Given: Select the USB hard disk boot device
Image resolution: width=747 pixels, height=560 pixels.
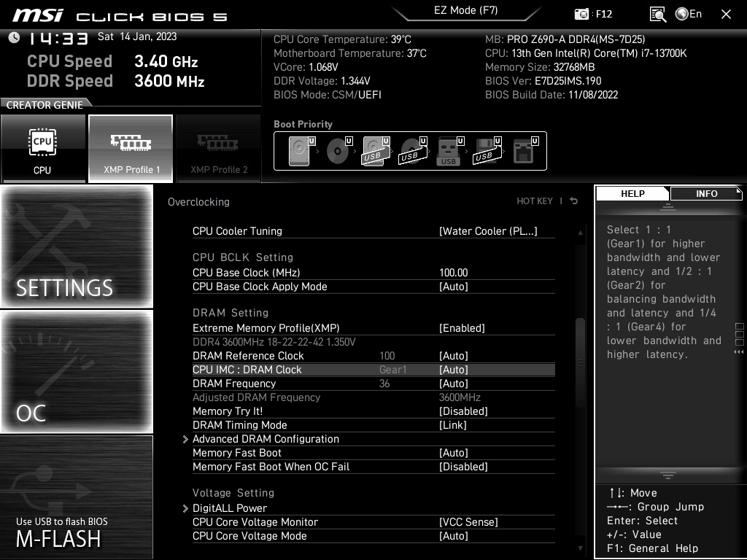Looking at the screenshot, I should click(376, 151).
